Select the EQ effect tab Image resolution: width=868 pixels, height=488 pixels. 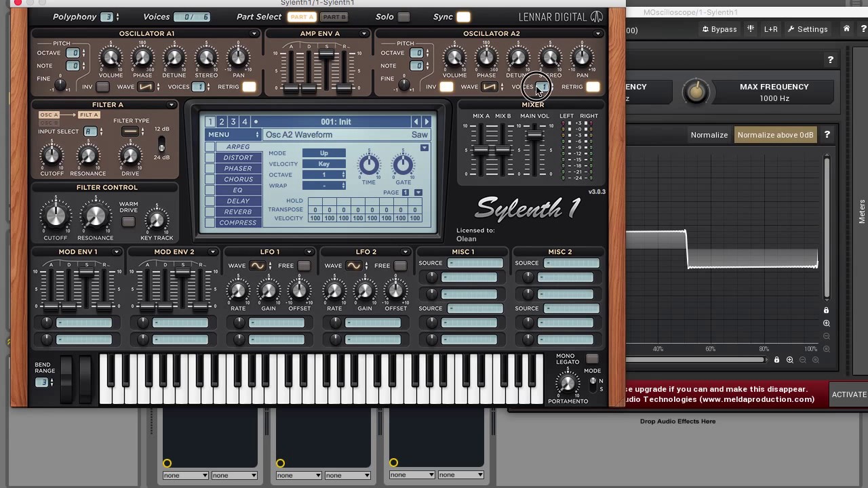(238, 190)
